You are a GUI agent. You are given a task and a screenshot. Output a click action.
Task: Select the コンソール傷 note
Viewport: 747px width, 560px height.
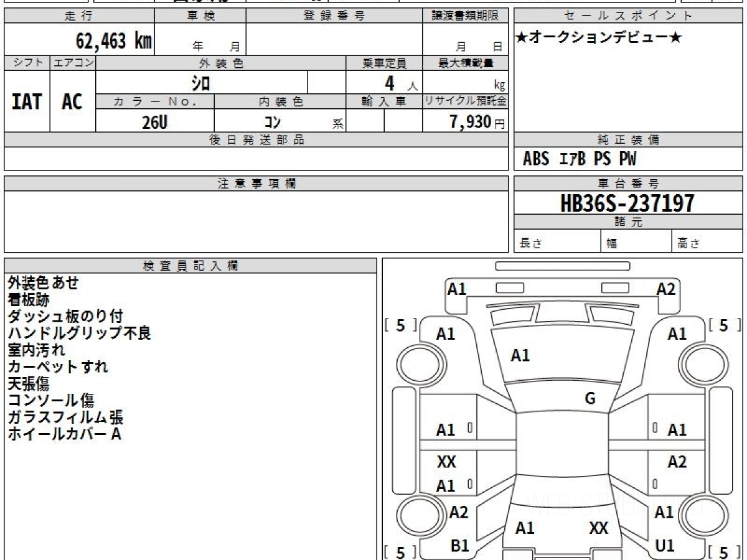click(x=51, y=401)
